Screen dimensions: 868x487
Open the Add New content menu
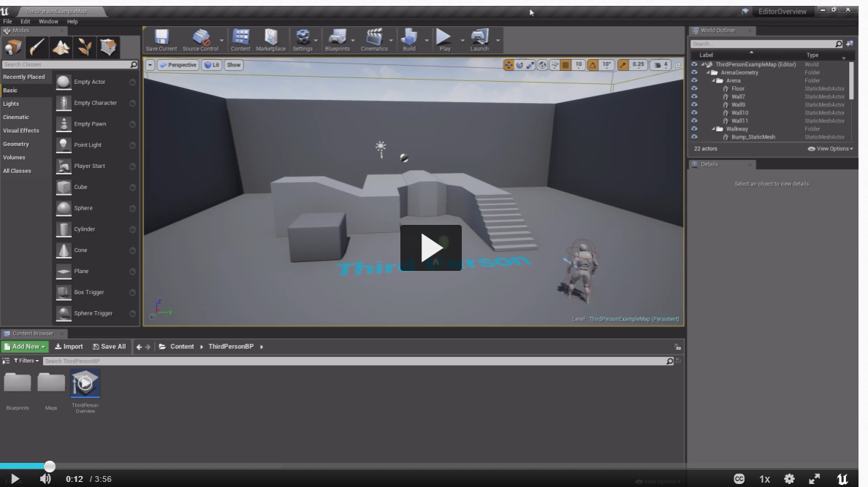pos(24,346)
